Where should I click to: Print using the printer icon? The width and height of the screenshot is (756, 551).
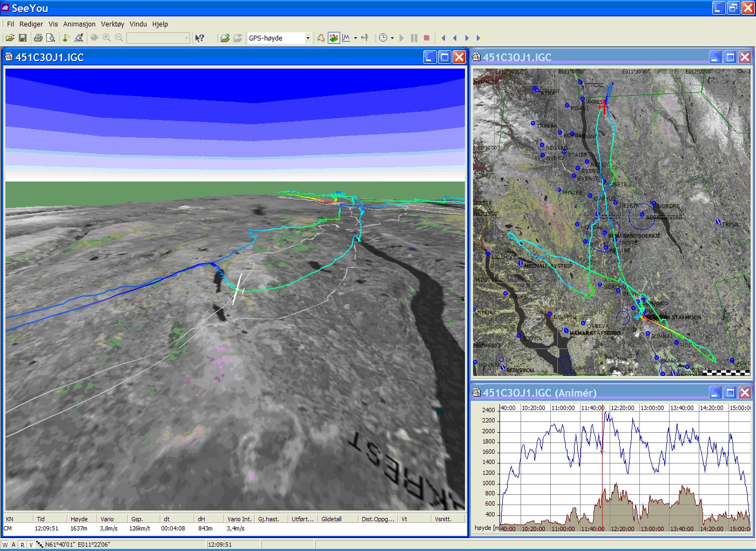(38, 38)
